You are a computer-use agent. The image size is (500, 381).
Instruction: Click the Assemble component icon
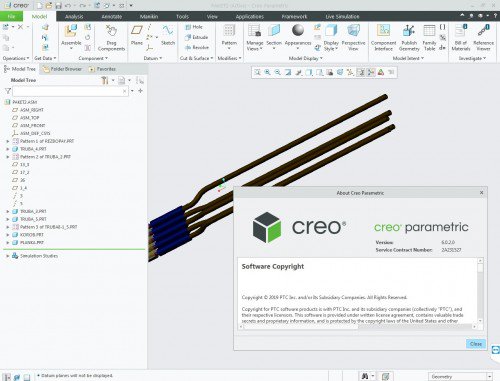(71, 31)
